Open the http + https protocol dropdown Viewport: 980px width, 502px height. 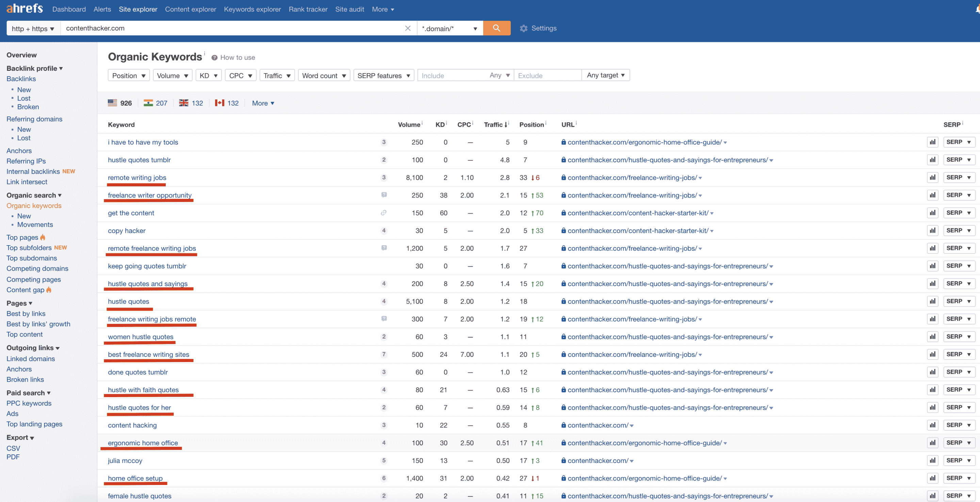(33, 29)
